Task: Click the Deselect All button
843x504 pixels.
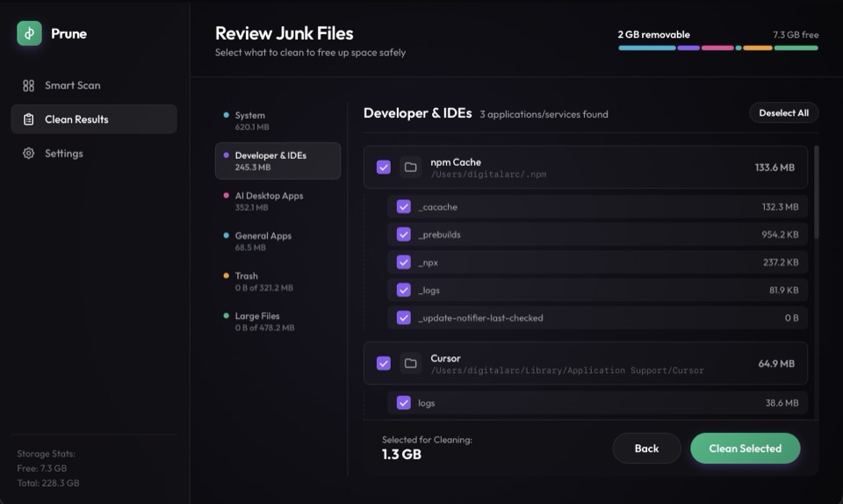Action: point(783,113)
